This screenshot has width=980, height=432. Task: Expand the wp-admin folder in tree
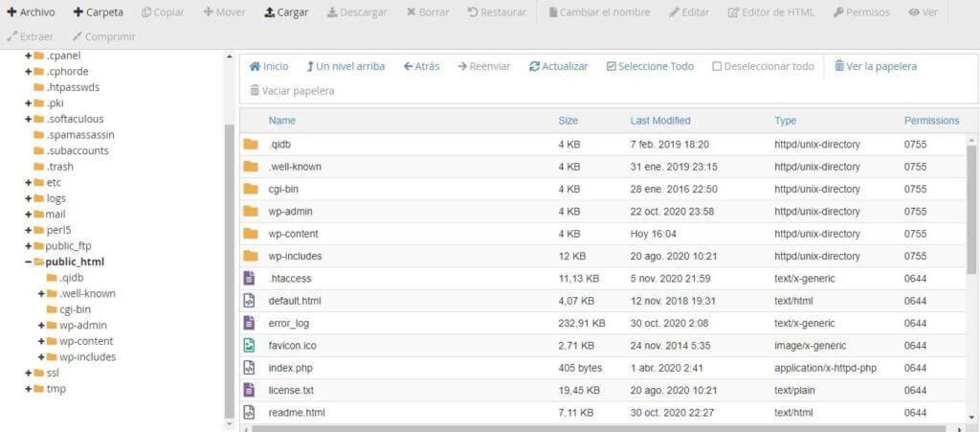tap(41, 326)
